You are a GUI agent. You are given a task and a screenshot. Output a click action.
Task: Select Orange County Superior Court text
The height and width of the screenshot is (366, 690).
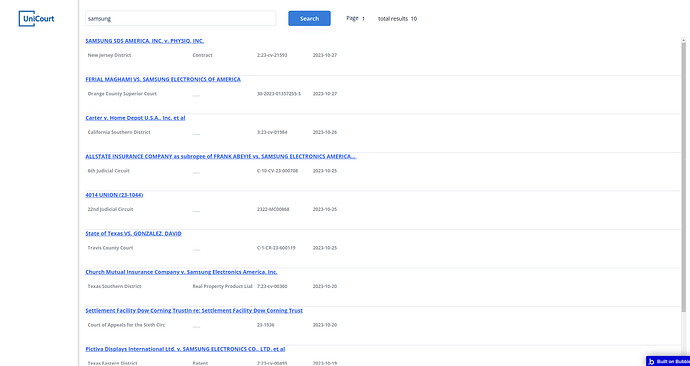(122, 94)
